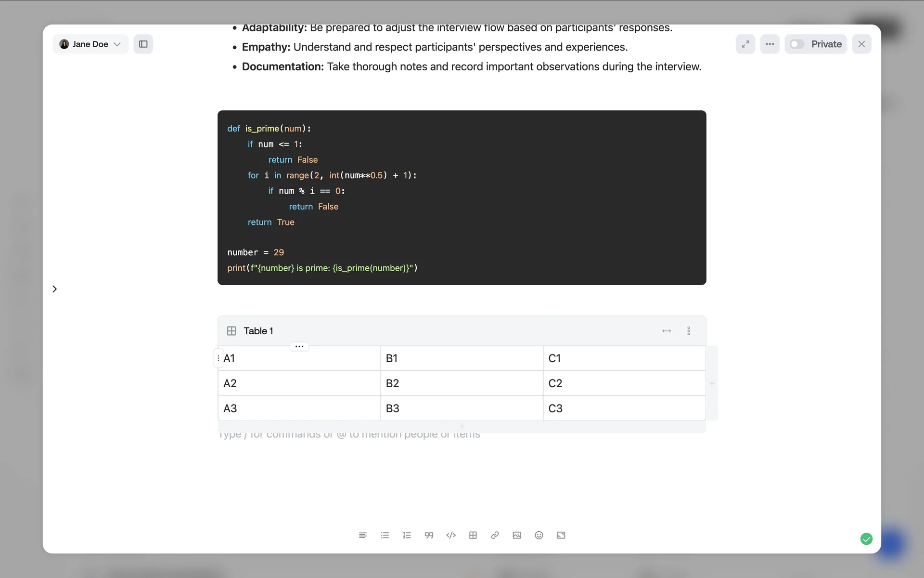Add a blockquote using the quote icon

tap(429, 535)
